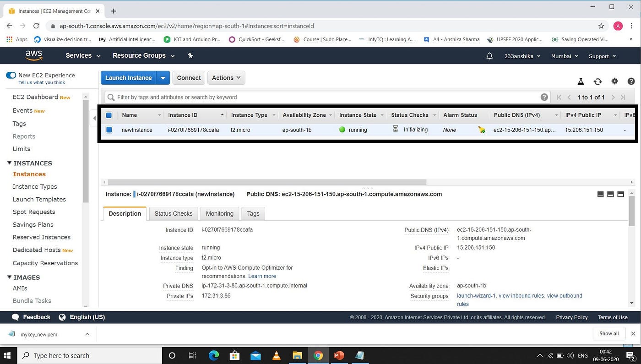Click the Connect button
This screenshot has width=641, height=364.
pyautogui.click(x=189, y=78)
